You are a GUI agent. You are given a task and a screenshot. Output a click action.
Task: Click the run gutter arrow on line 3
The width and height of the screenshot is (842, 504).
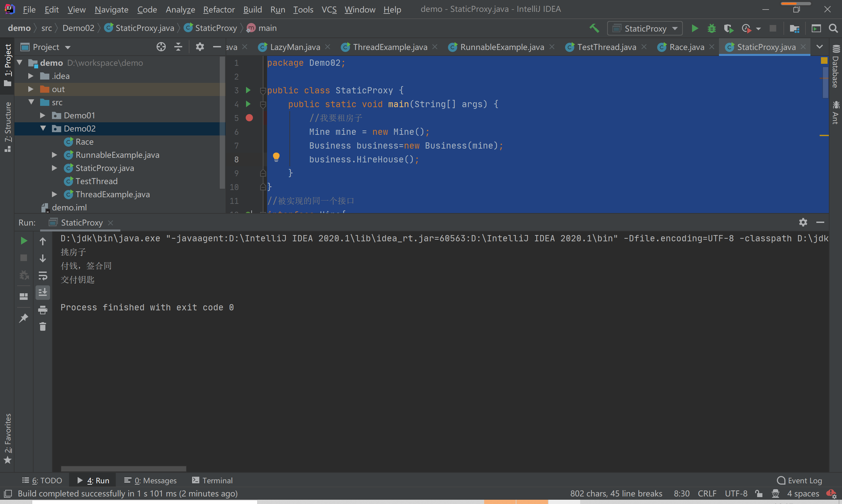click(248, 90)
